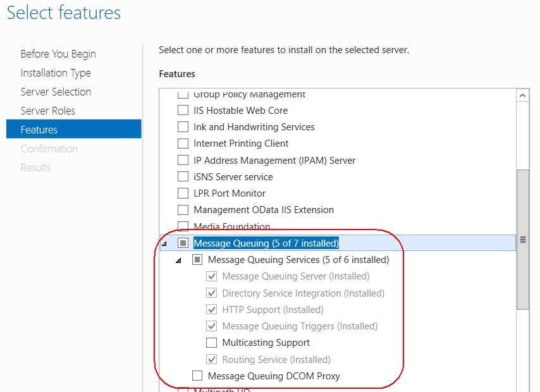
Task: Enable Ink and Handwriting Services checkbox
Action: coord(183,126)
